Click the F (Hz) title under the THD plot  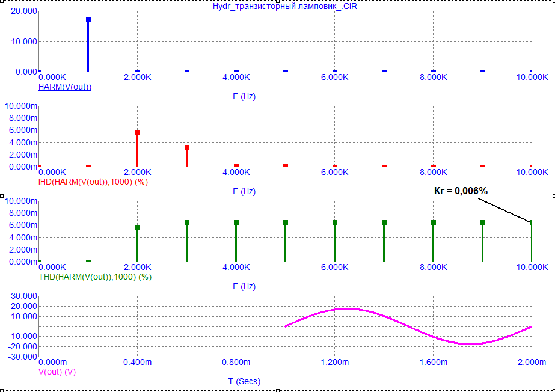pos(244,286)
